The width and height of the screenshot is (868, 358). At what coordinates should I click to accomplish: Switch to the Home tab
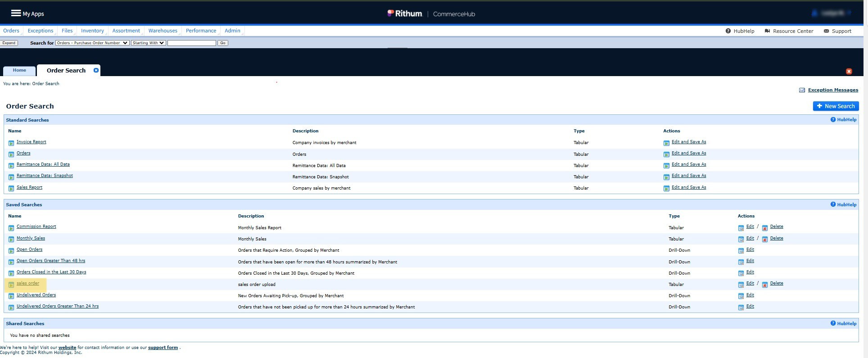19,70
